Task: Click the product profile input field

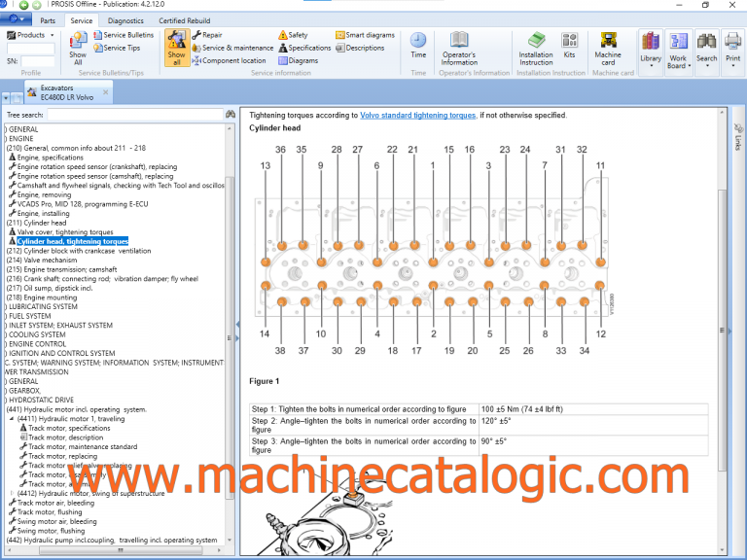Action: [31, 48]
